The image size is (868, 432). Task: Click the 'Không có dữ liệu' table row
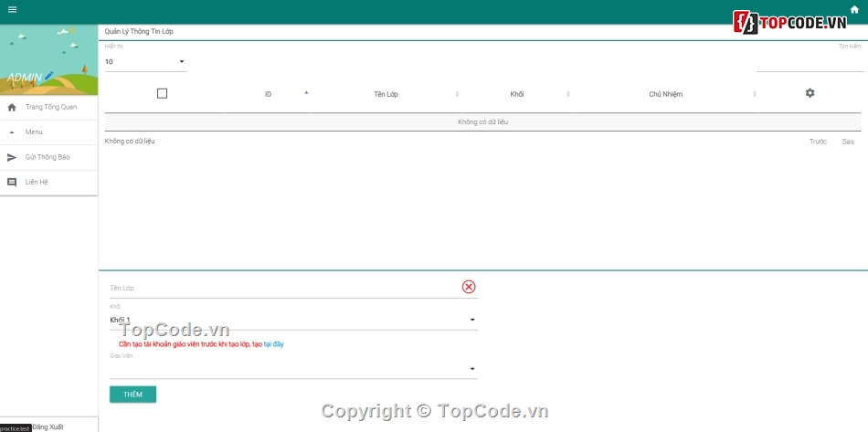pos(482,121)
